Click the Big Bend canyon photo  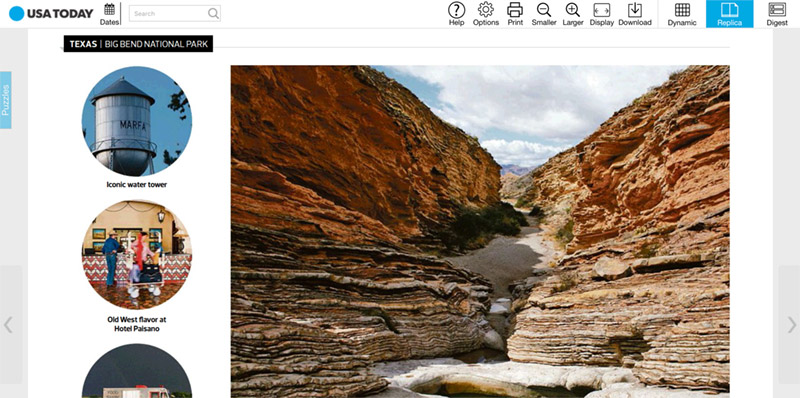click(x=480, y=232)
